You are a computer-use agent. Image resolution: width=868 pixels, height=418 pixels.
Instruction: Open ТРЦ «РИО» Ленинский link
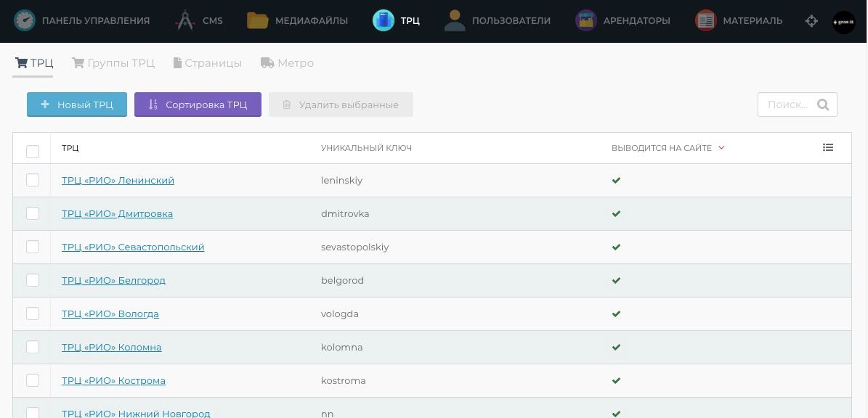coord(118,180)
